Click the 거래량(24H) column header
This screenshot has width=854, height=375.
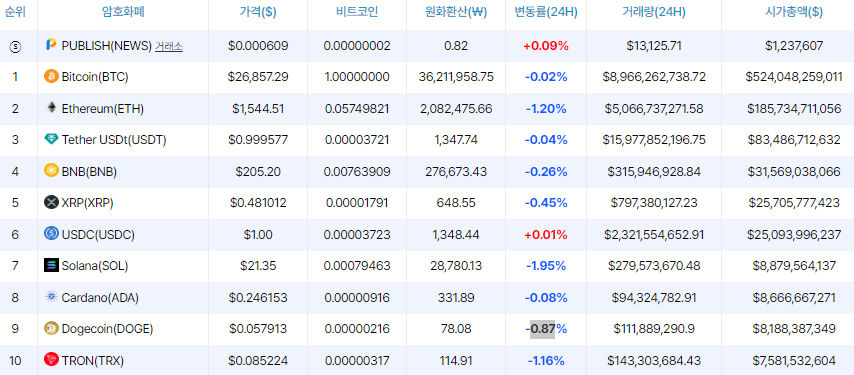pos(654,11)
